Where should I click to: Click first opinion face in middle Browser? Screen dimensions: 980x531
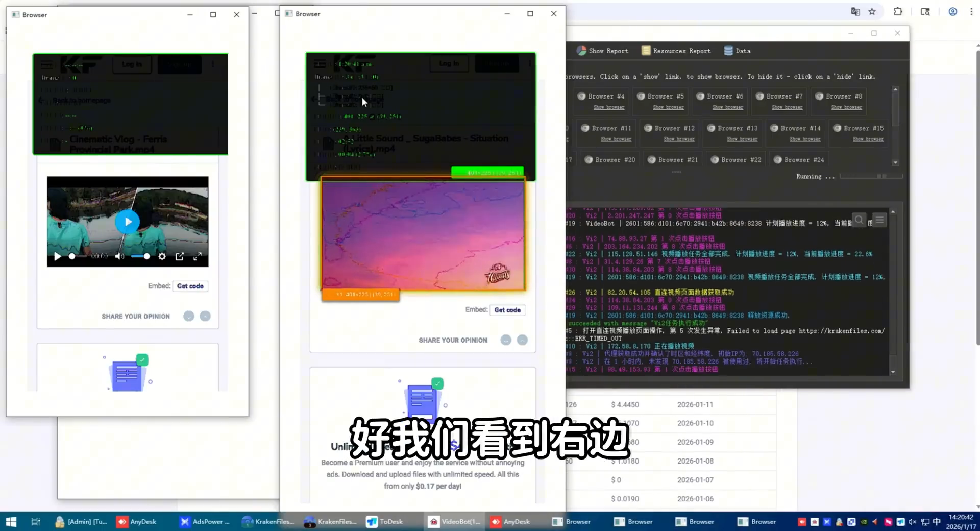(506, 340)
